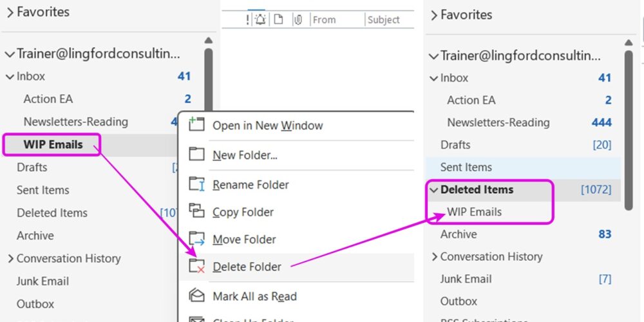Screen dimensions: 644x322
Task: Click the right folder pane vertical scrollbar
Action: pos(629,129)
